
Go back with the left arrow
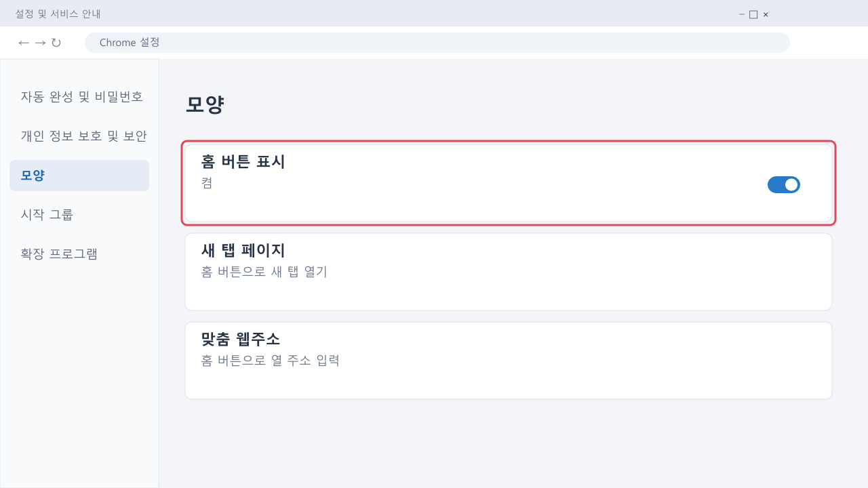point(24,43)
